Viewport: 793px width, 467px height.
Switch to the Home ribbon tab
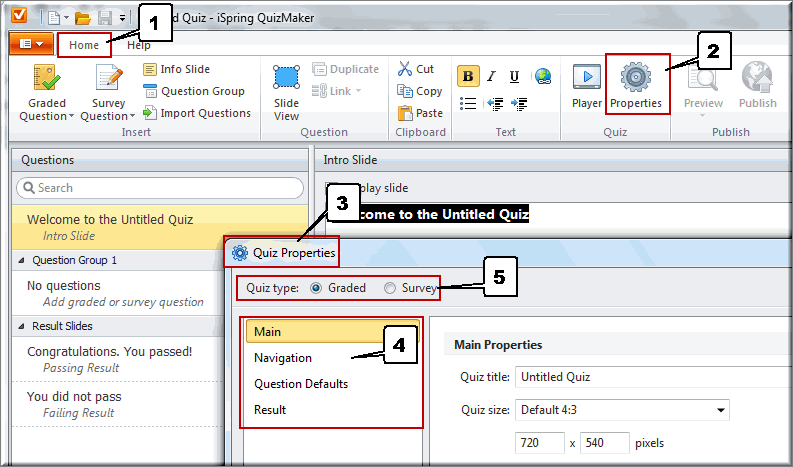coord(84,45)
